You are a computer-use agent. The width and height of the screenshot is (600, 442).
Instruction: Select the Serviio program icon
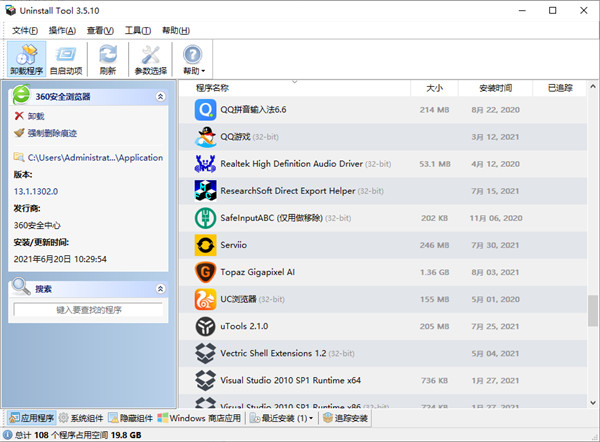pos(205,244)
